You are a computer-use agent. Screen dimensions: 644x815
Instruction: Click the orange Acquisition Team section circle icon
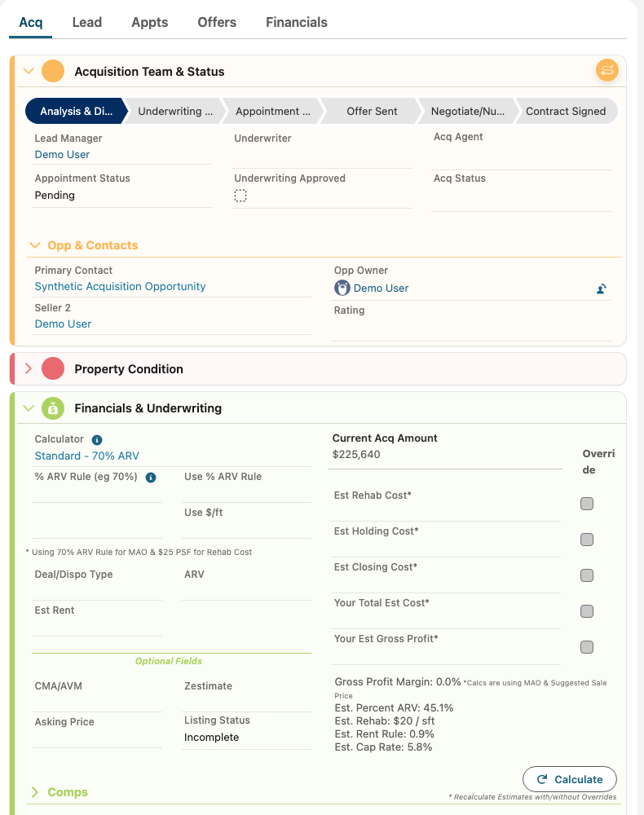[x=53, y=71]
